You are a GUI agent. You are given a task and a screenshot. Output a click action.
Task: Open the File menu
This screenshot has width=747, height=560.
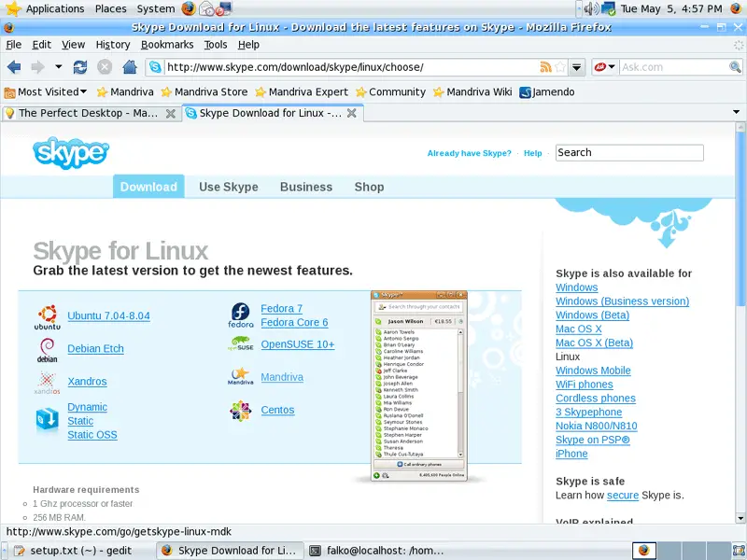coord(13,45)
